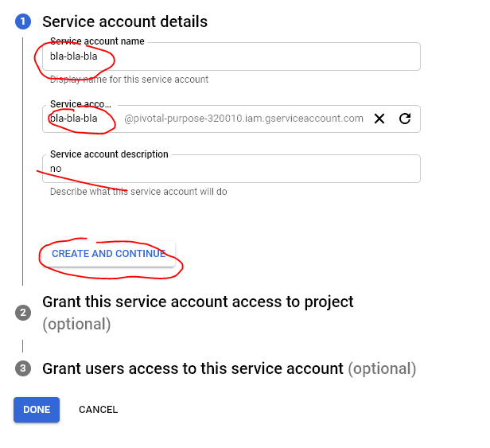The width and height of the screenshot is (490, 448).
Task: Edit the Service account description field
Action: coord(231,169)
